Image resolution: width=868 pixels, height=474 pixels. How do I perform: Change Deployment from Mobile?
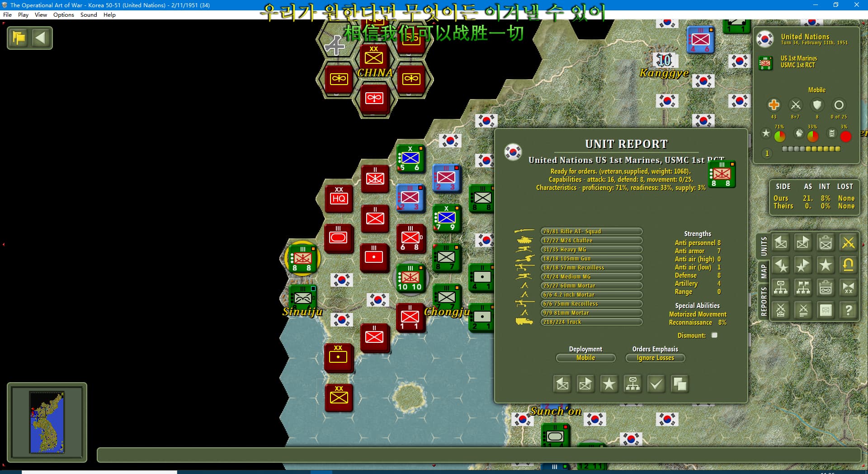click(585, 358)
